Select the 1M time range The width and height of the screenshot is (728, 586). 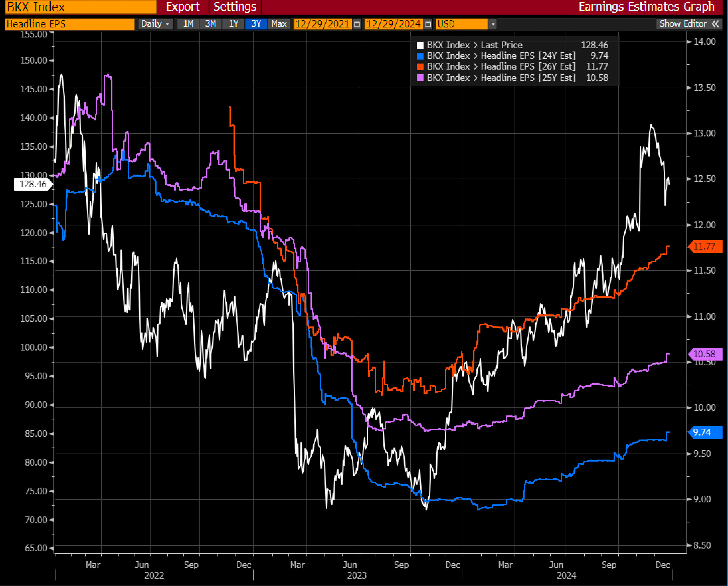(x=188, y=24)
